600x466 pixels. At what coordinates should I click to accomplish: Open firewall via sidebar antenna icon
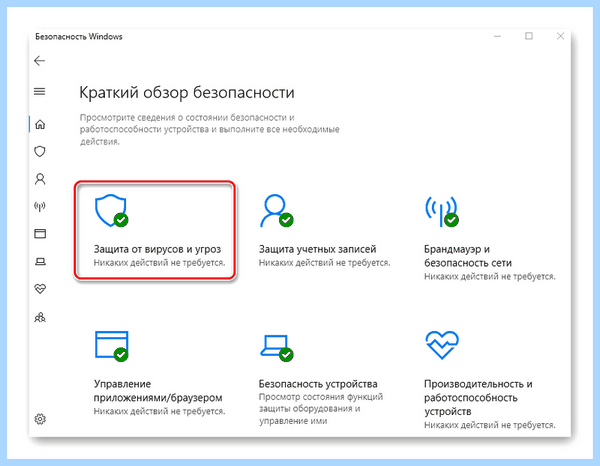[x=40, y=207]
